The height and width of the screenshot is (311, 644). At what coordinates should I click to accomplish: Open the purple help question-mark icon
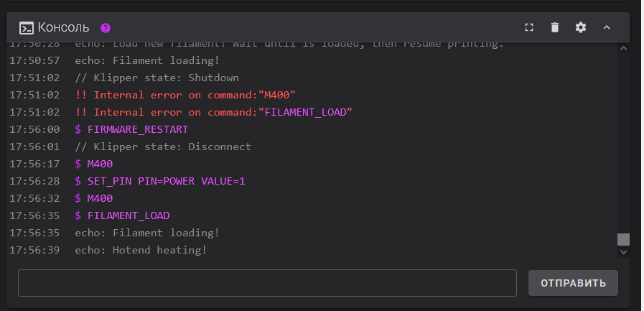(x=106, y=28)
